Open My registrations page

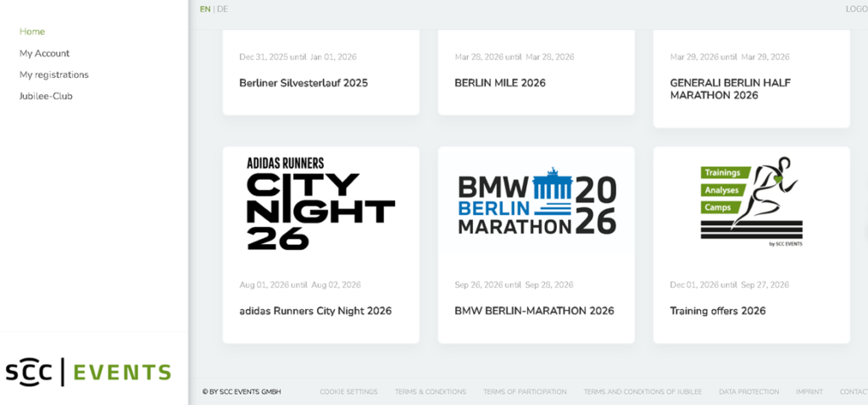click(x=54, y=75)
